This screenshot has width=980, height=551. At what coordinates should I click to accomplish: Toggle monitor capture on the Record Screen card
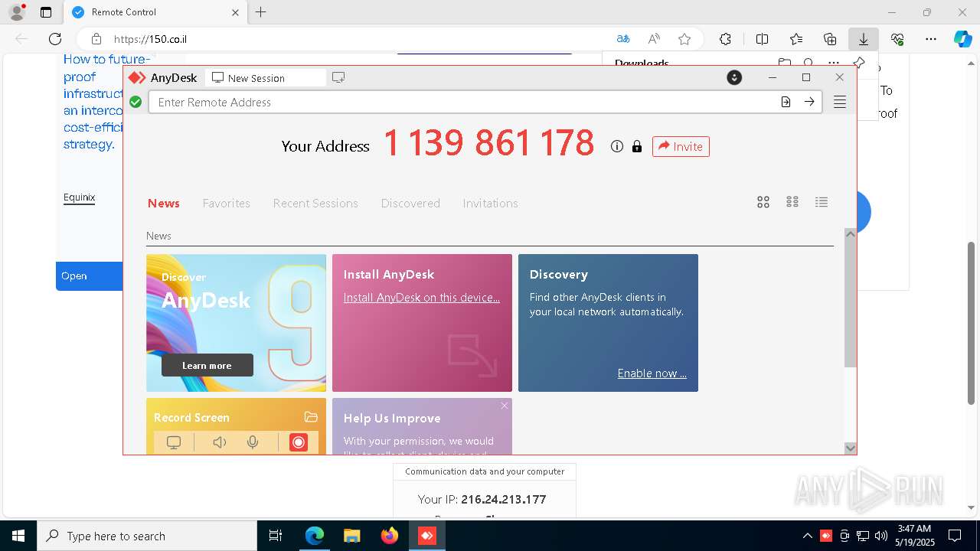pyautogui.click(x=174, y=442)
